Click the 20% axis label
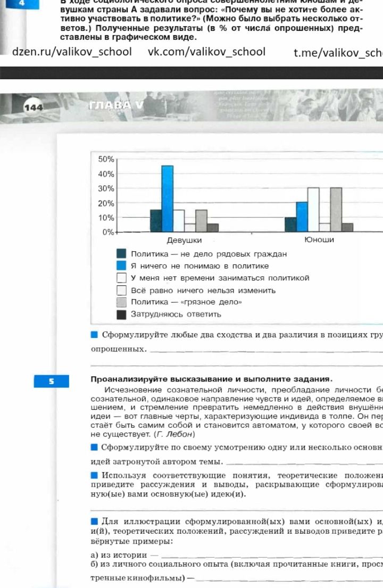Screen dimensions: 383x588 (106, 203)
